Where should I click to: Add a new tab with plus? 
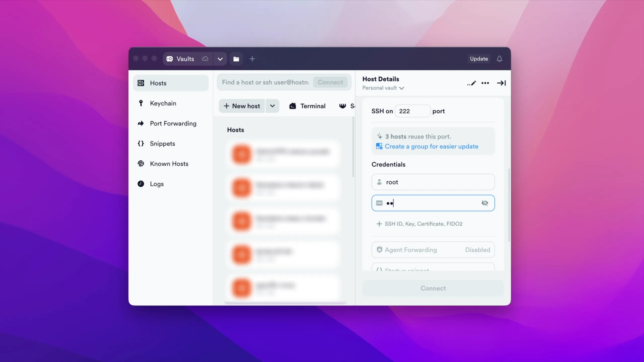[x=252, y=59]
